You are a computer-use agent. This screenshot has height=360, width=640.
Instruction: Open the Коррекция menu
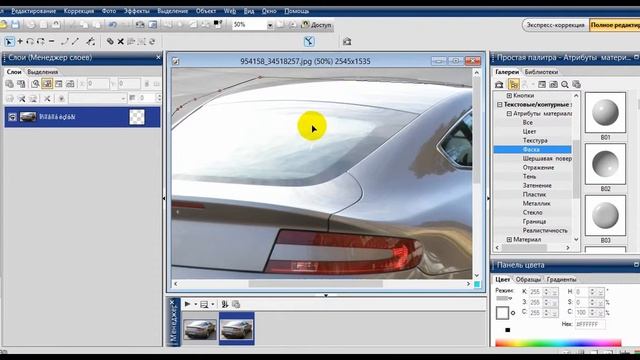pos(78,11)
